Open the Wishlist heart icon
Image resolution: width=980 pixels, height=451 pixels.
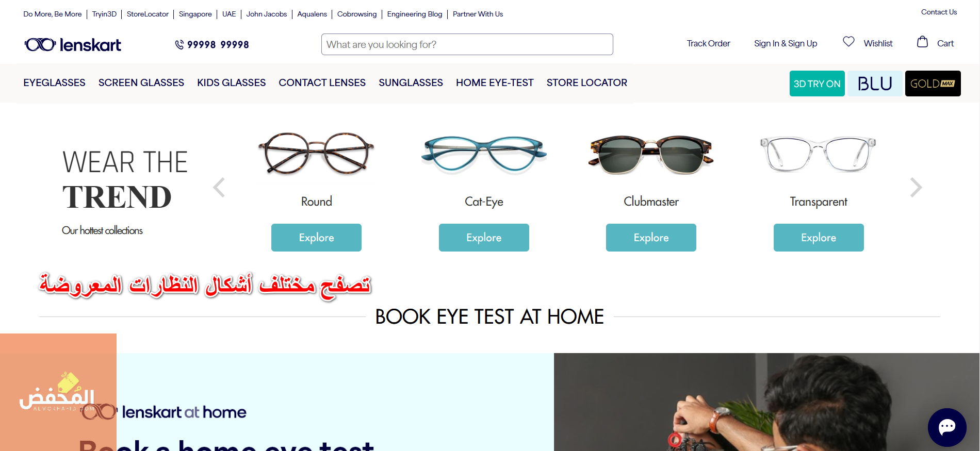point(848,42)
